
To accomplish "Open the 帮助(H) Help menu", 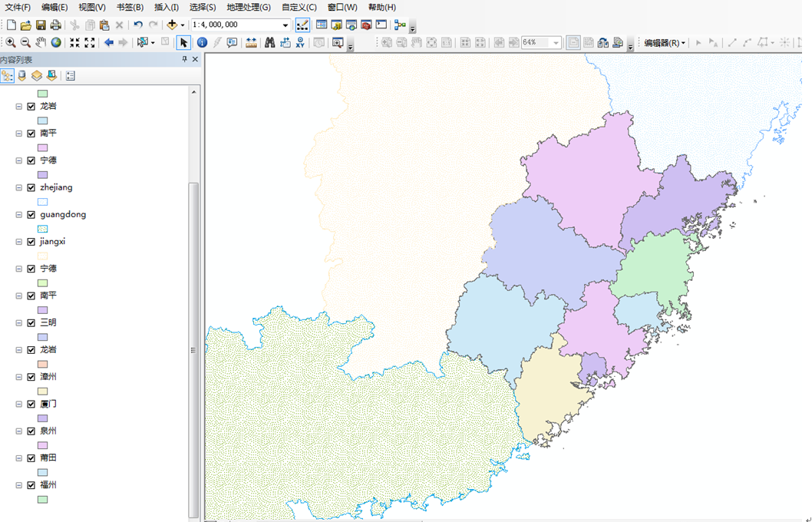I will (x=382, y=7).
